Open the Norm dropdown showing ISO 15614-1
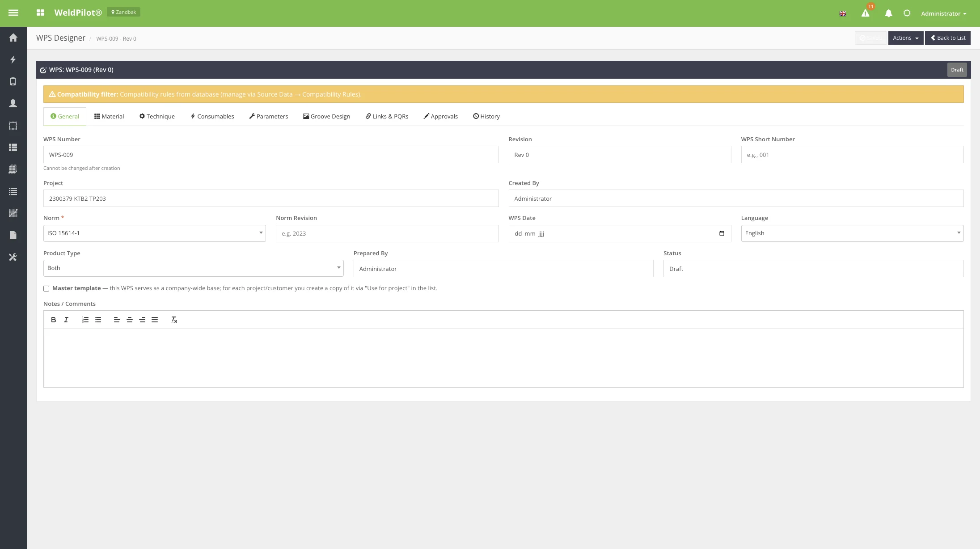980x549 pixels. point(155,233)
